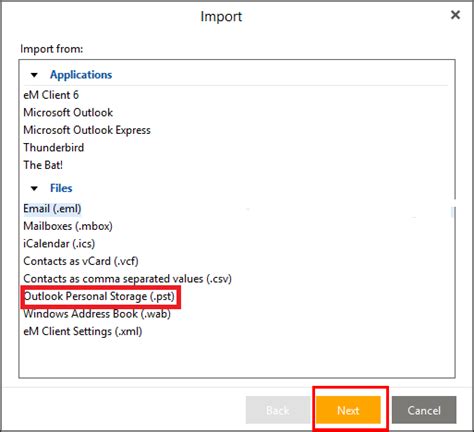This screenshot has height=432, width=474.
Task: Click the greyed-out Back button
Action: (x=278, y=410)
